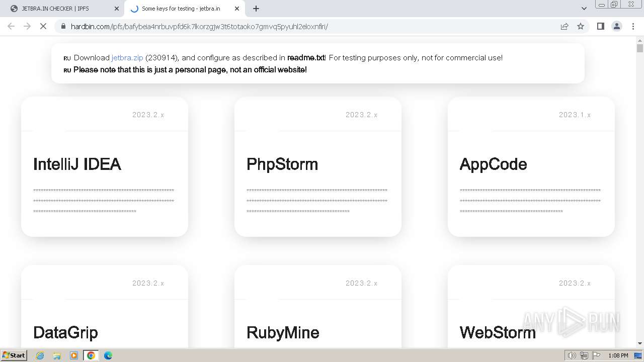Expand the tab search dropdown

point(584,9)
